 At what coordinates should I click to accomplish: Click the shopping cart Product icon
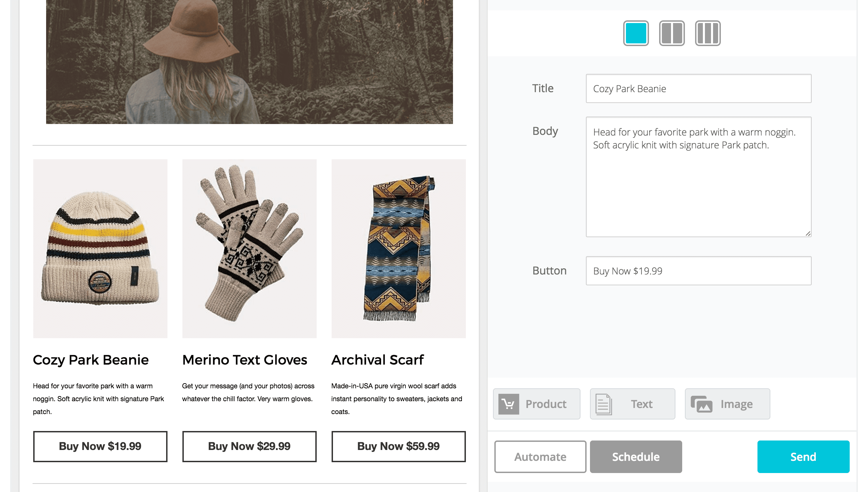tap(509, 404)
